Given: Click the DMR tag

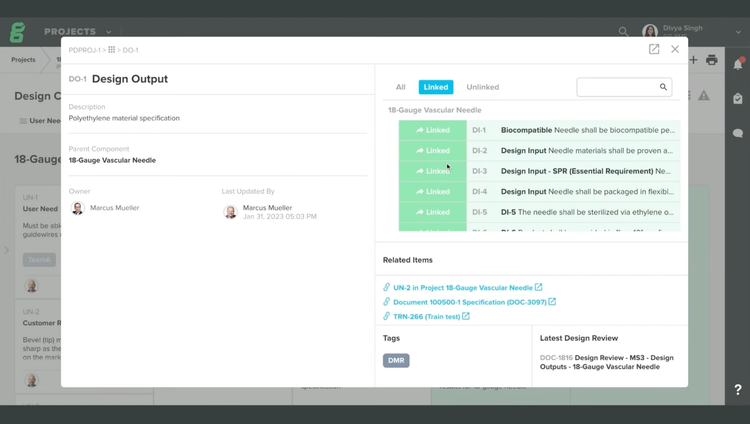Looking at the screenshot, I should click(396, 360).
